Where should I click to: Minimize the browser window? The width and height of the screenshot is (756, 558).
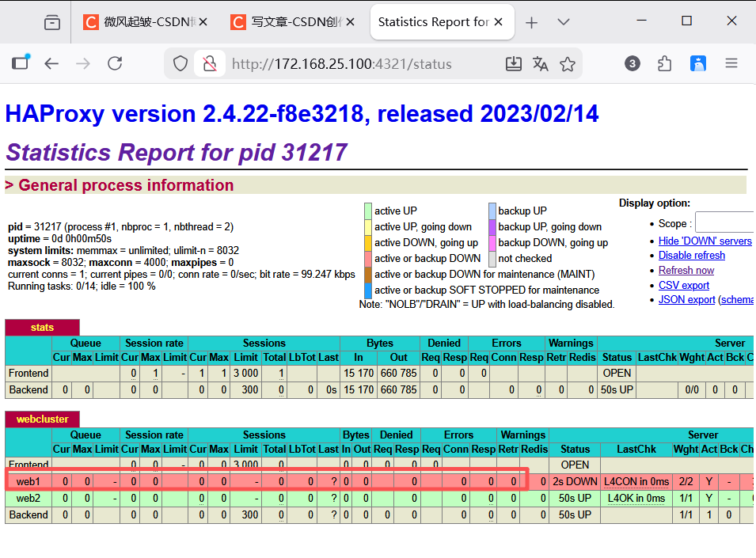click(641, 21)
